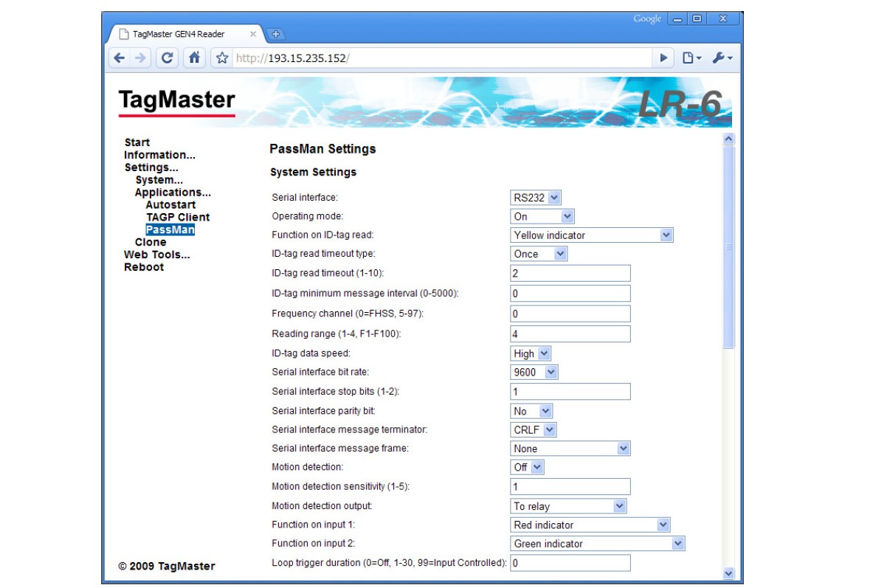Open the Function on input 2 dropdown
The height and width of the screenshot is (588, 887).
click(598, 544)
